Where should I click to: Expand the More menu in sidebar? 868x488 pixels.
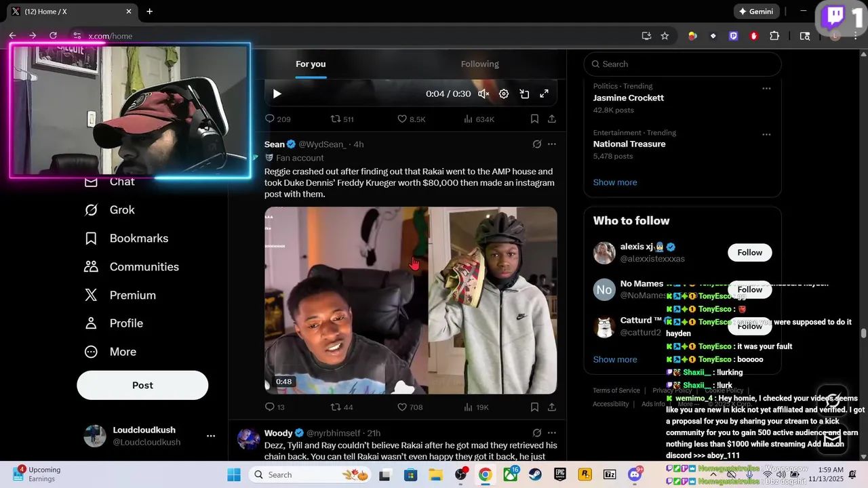pos(110,352)
